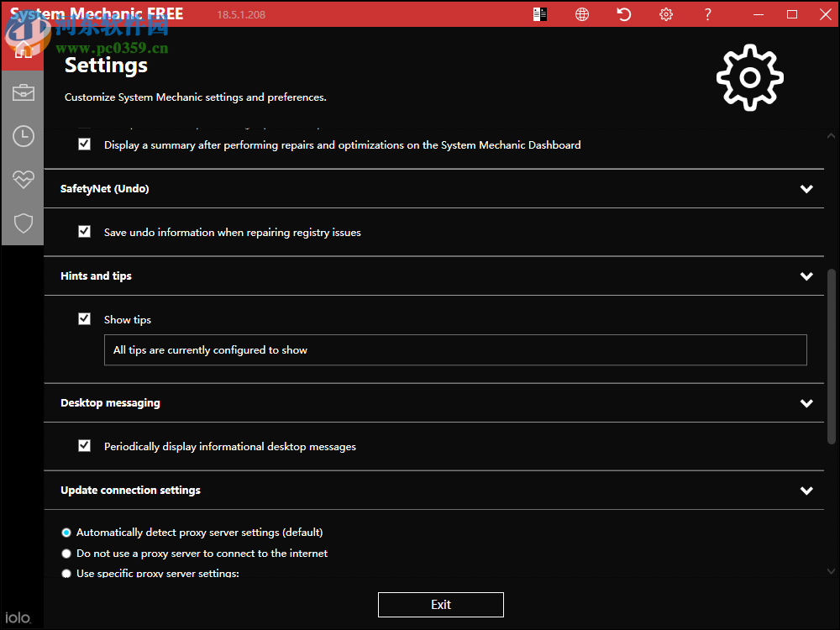Uncheck Display a summary after performing repairs
This screenshot has height=630, width=840.
coord(84,144)
